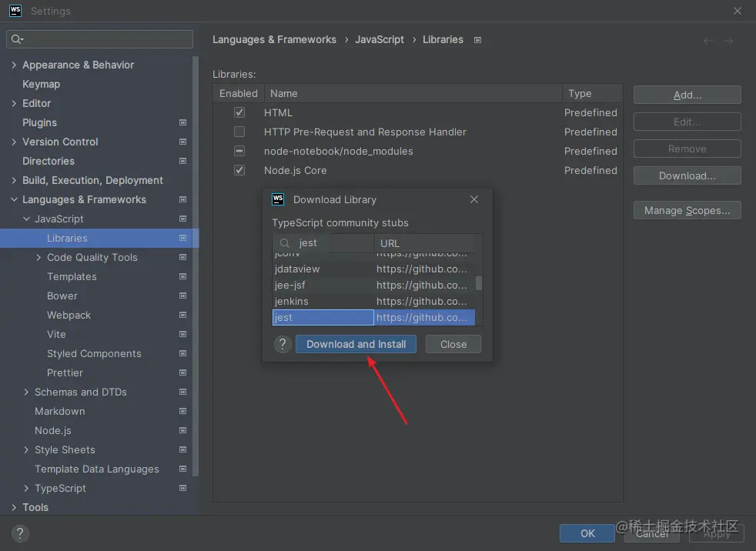The image size is (756, 551).
Task: Click the settings tree vertical scrollbar
Action: (196, 266)
